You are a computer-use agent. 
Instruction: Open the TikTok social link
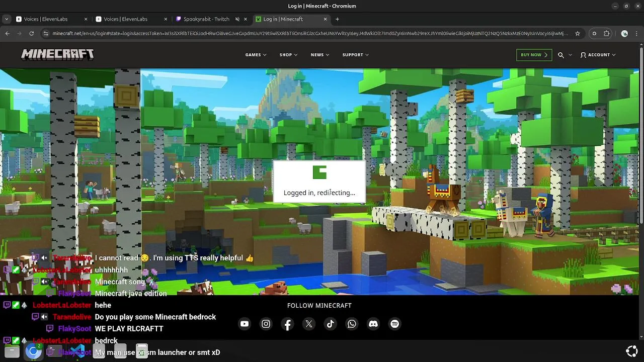point(331,324)
